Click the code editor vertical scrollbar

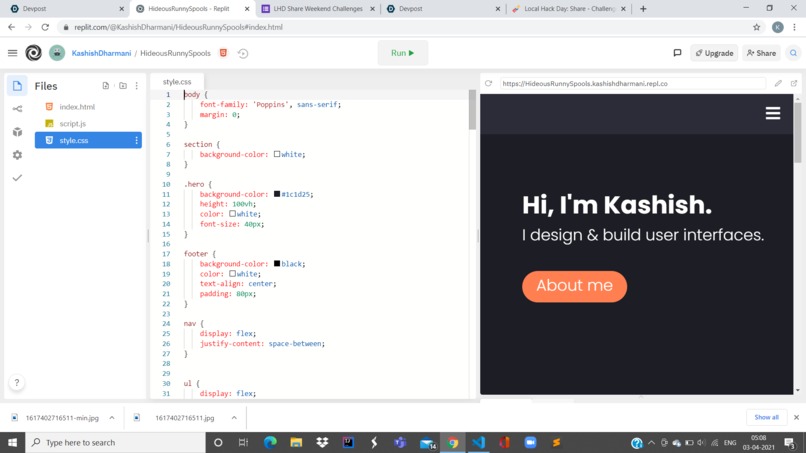pyautogui.click(x=472, y=110)
